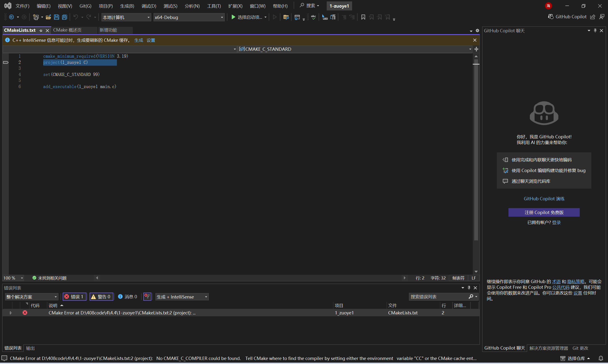Switch to the CMake 概述页 tab
The width and height of the screenshot is (608, 364).
(x=67, y=30)
